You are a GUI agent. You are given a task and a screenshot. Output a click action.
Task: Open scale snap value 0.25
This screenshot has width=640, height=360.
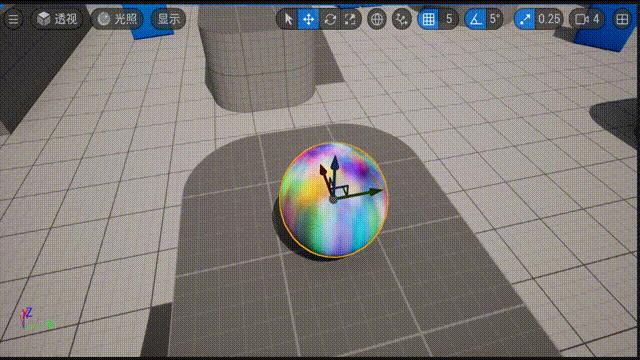pyautogui.click(x=549, y=19)
